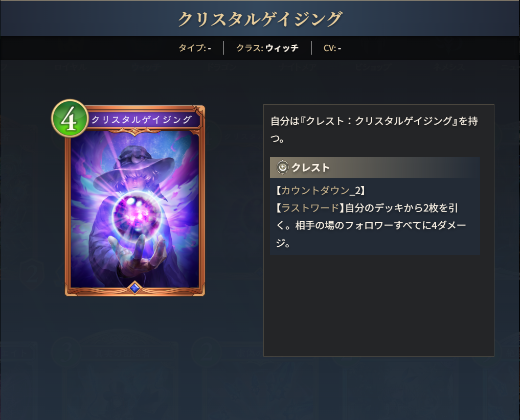This screenshot has width=520, height=420.
Task: Click the card name banner on the card
Action: 143,120
